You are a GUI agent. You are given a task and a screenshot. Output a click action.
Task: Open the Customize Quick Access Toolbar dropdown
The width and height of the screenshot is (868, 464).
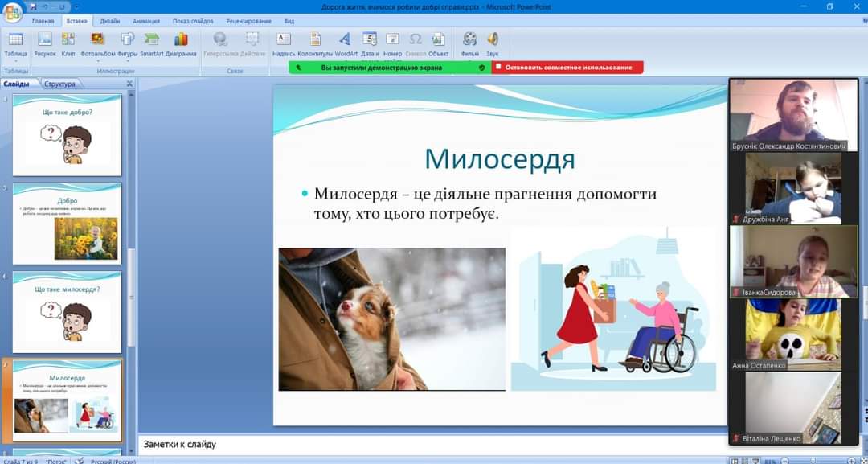[x=76, y=6]
